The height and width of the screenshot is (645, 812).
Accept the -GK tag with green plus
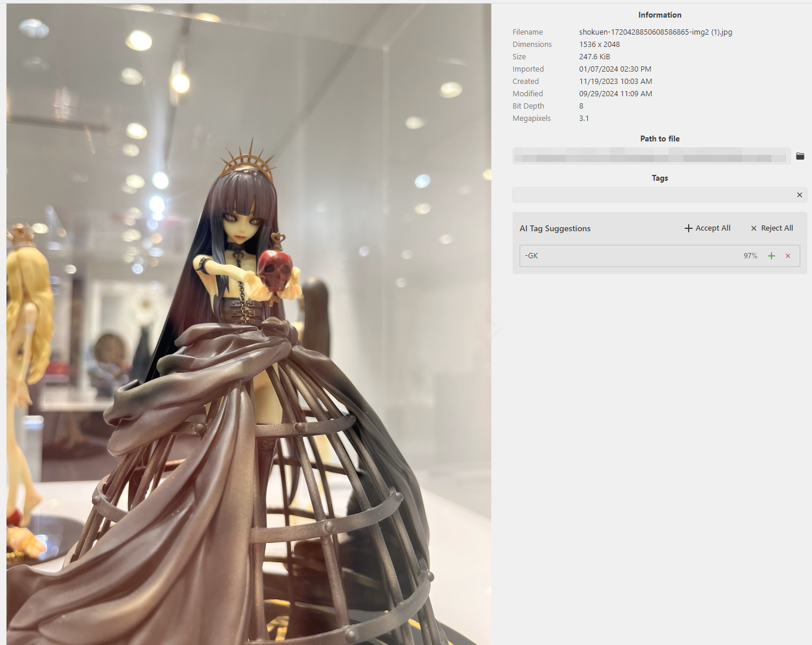[x=771, y=256]
